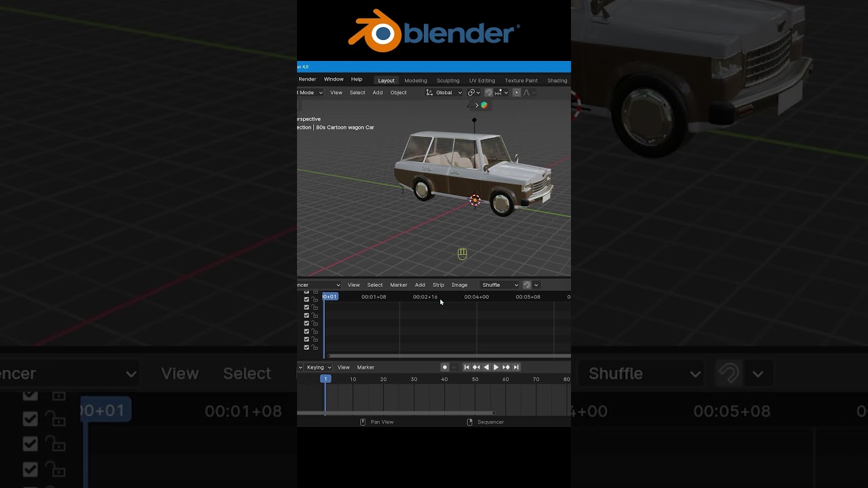Open the auto keyframing options dropdown
The height and width of the screenshot is (488, 868).
pyautogui.click(x=454, y=367)
